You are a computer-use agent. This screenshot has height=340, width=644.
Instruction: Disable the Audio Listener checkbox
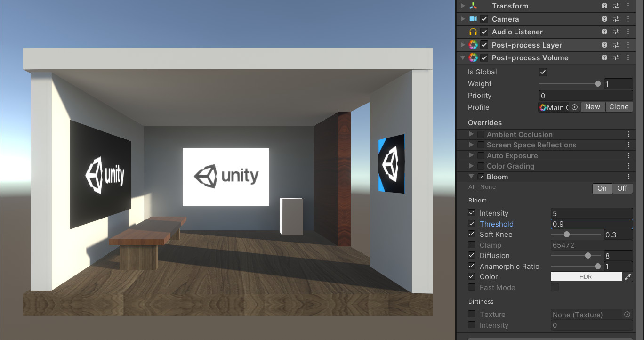[484, 32]
